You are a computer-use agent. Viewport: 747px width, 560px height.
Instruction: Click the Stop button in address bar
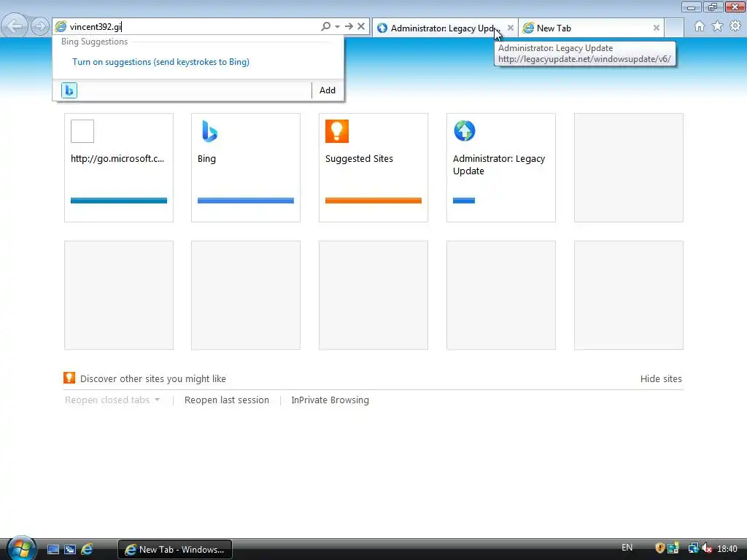(361, 27)
